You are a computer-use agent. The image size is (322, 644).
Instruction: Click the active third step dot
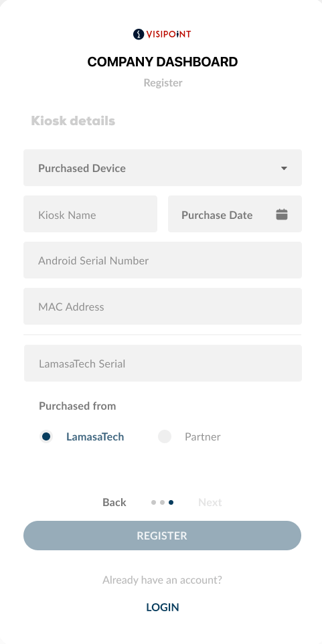click(x=171, y=502)
